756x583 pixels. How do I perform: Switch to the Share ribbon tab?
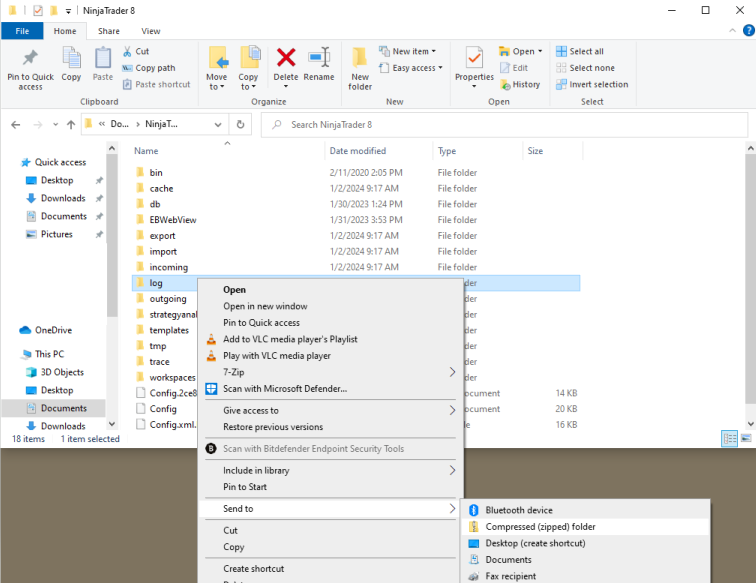coord(108,31)
